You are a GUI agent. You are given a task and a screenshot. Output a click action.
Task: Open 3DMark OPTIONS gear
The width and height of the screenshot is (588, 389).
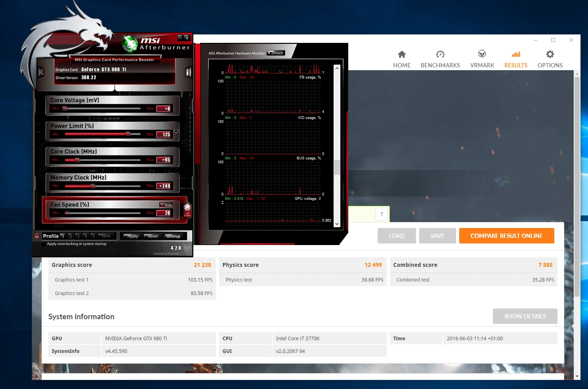tap(550, 54)
